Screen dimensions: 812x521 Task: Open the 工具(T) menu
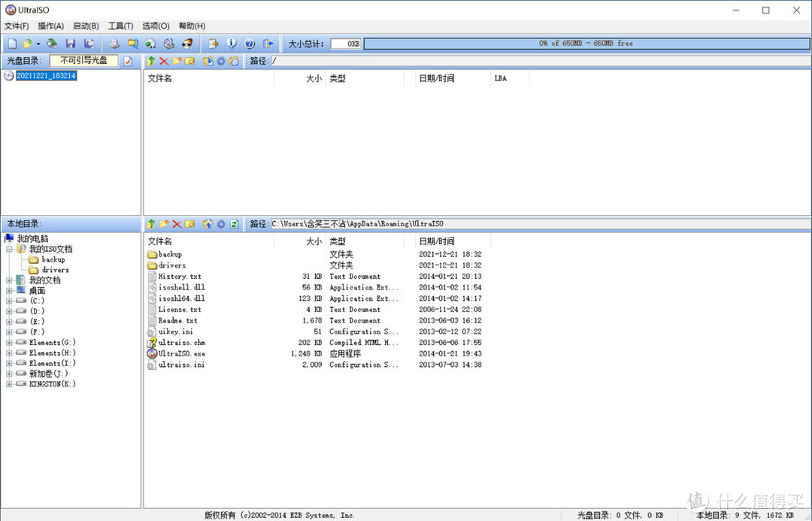(120, 26)
